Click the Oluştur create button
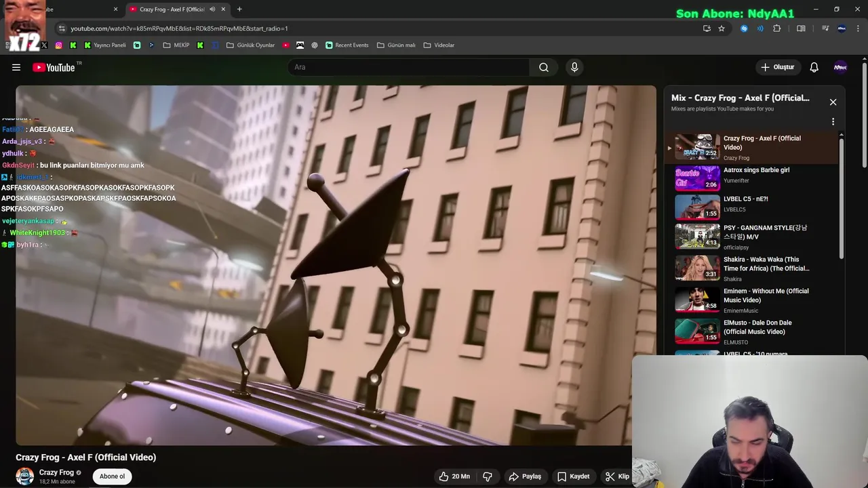Image resolution: width=868 pixels, height=488 pixels. coord(777,67)
